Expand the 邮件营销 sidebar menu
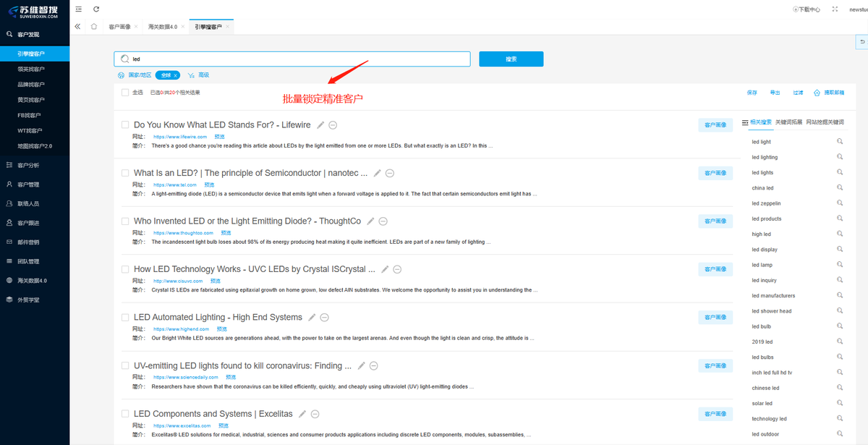Viewport: 868px width, 445px height. 35,242
